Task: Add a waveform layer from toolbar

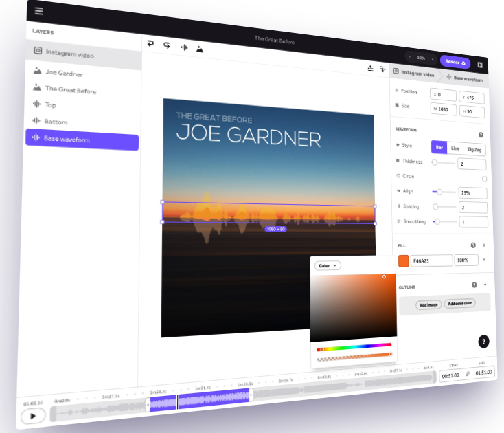Action: (184, 47)
